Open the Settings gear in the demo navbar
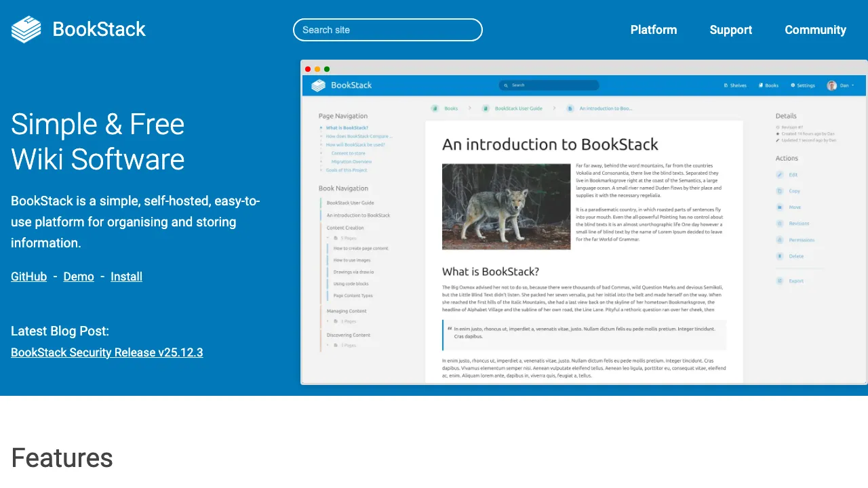This screenshot has width=868, height=488. point(792,85)
